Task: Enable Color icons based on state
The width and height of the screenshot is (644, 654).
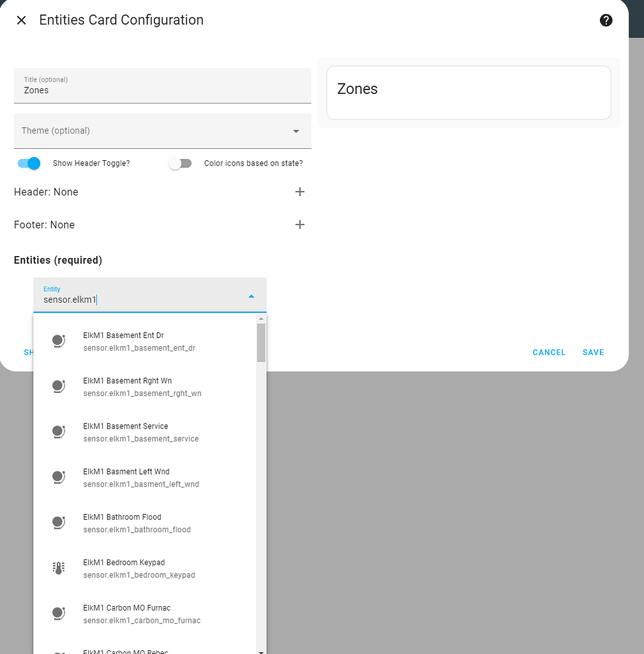Action: click(x=180, y=163)
